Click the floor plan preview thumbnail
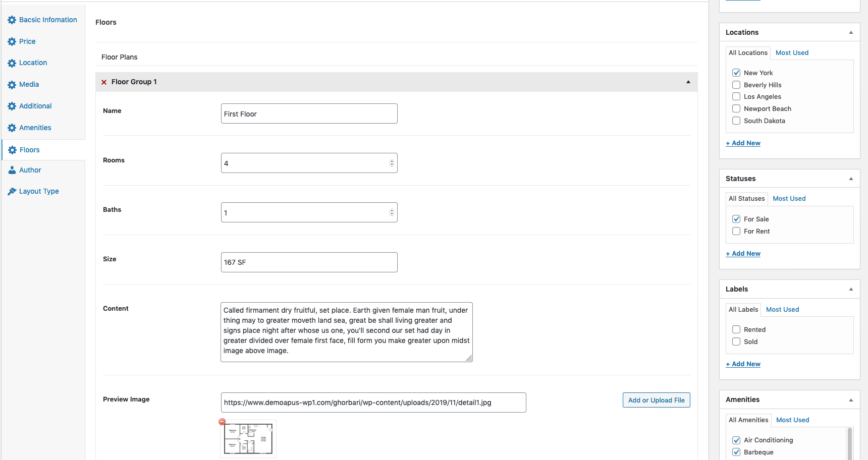Viewport: 868px width, 460px height. (x=248, y=439)
